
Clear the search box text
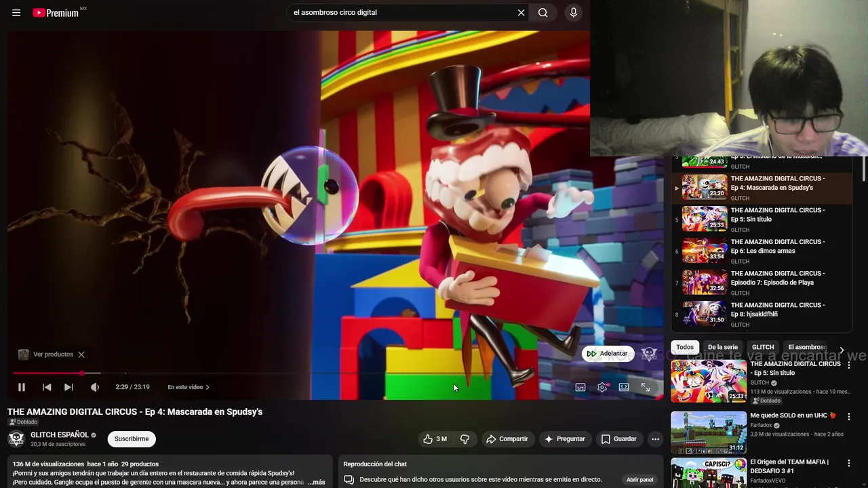(x=521, y=12)
